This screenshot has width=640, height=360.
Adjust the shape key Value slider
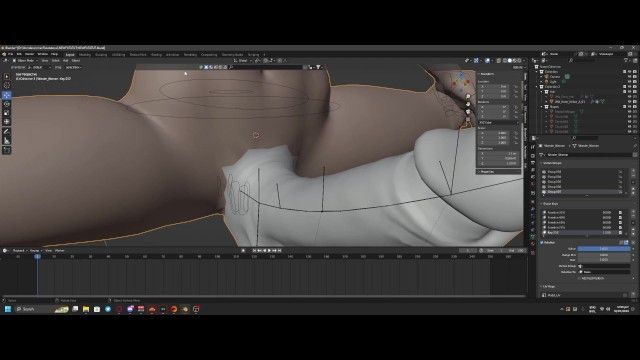coord(604,249)
